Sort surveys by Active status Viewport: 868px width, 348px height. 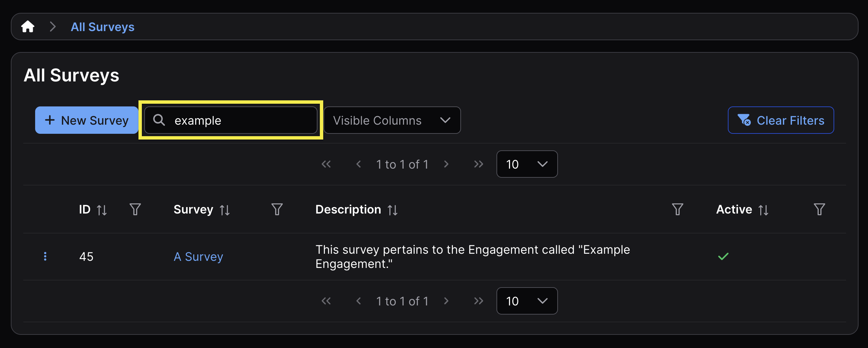(763, 210)
